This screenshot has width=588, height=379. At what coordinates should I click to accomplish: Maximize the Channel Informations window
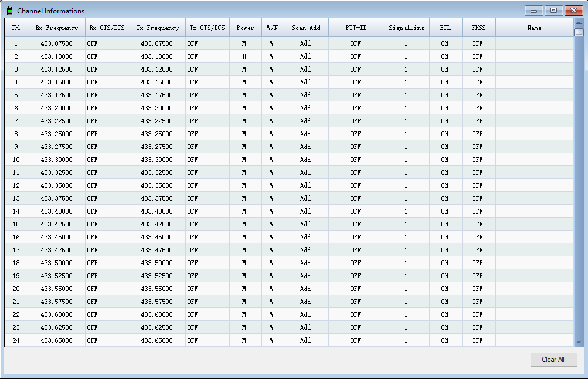pos(553,11)
